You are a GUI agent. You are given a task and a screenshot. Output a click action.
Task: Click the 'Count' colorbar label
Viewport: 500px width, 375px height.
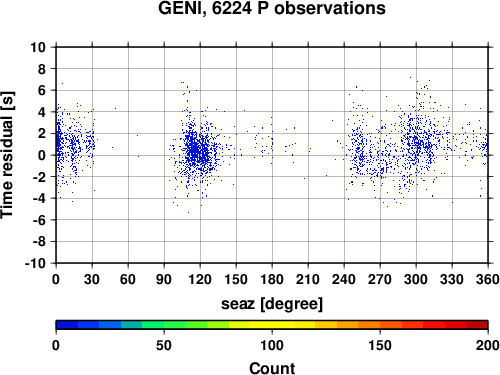272,368
